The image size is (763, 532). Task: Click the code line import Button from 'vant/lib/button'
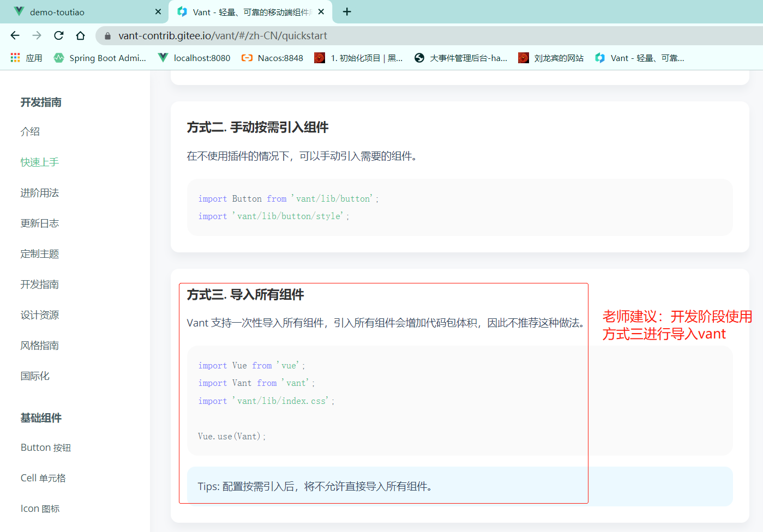(x=288, y=199)
